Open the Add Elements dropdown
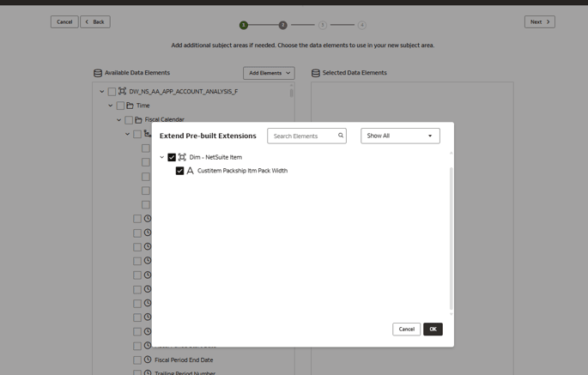Screen dimensions: 588x375 pyautogui.click(x=269, y=73)
